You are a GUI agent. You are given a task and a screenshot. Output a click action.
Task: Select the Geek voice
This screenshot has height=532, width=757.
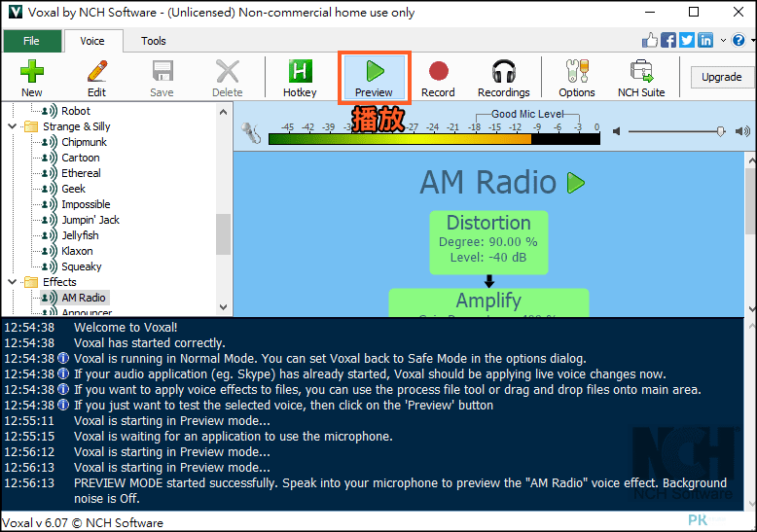pyautogui.click(x=73, y=189)
